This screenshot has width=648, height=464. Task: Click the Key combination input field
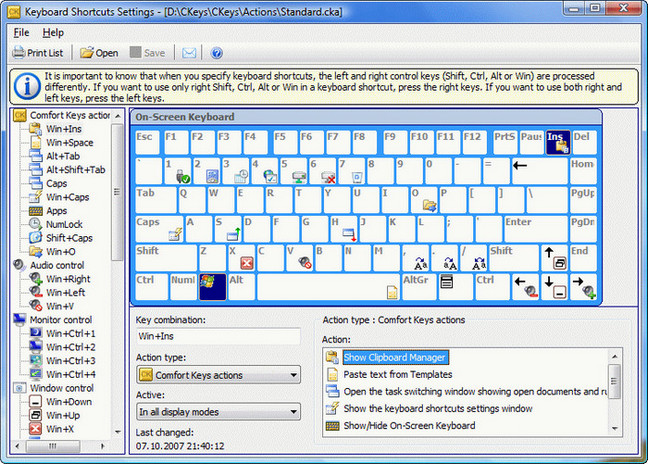pyautogui.click(x=217, y=337)
